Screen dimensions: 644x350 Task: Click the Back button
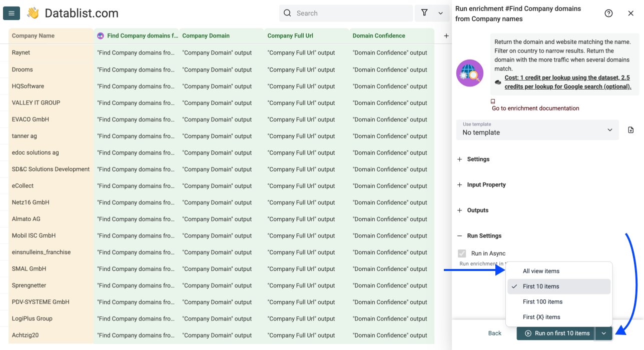click(495, 333)
